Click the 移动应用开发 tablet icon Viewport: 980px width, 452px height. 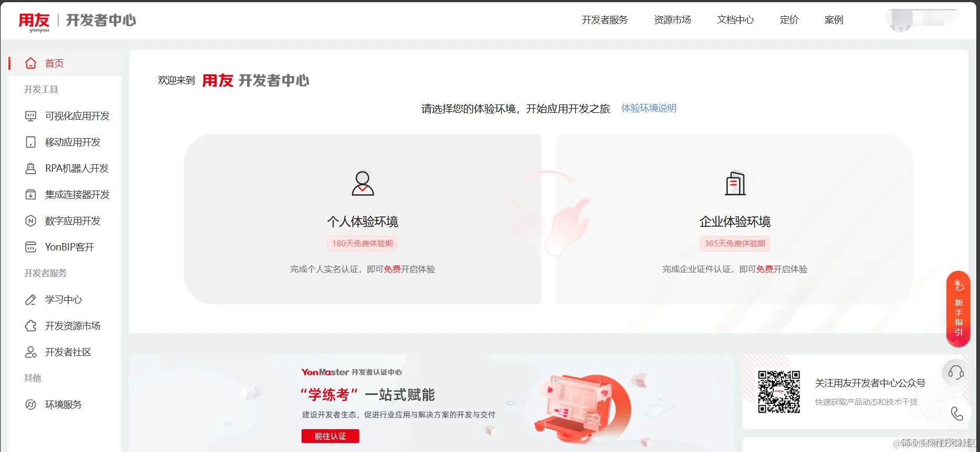coord(31,142)
